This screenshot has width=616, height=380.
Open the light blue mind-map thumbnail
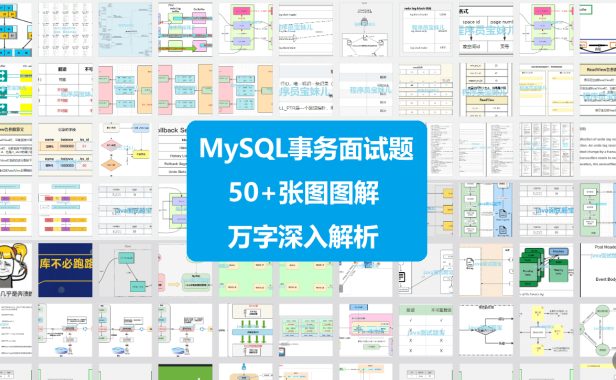(125, 29)
